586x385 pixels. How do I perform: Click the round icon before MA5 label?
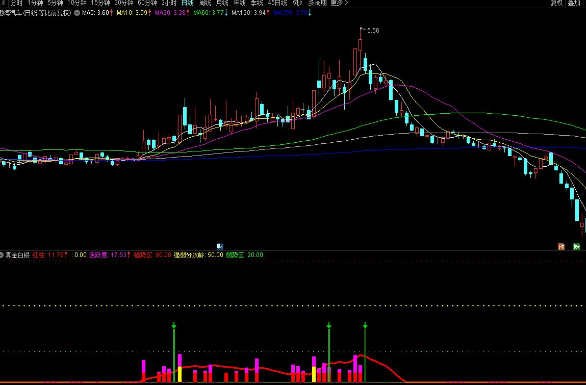coord(77,13)
